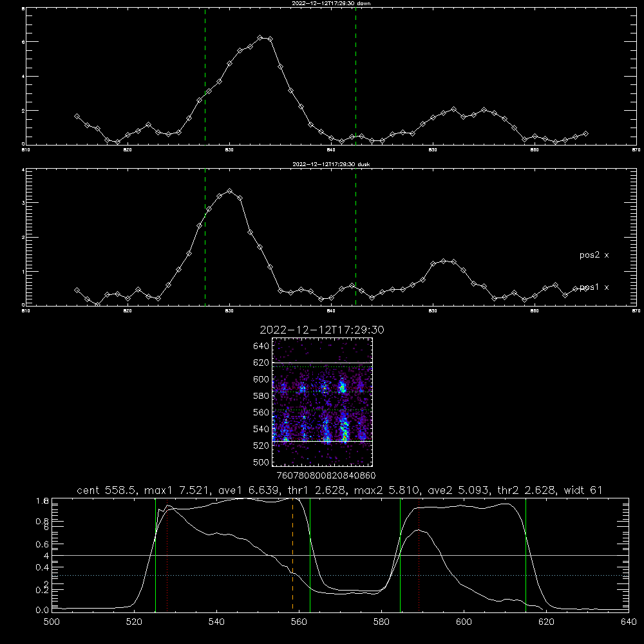Image resolution: width=644 pixels, height=644 pixels.
Task: Click the heatmap y-axis label 520
Action: click(x=261, y=446)
